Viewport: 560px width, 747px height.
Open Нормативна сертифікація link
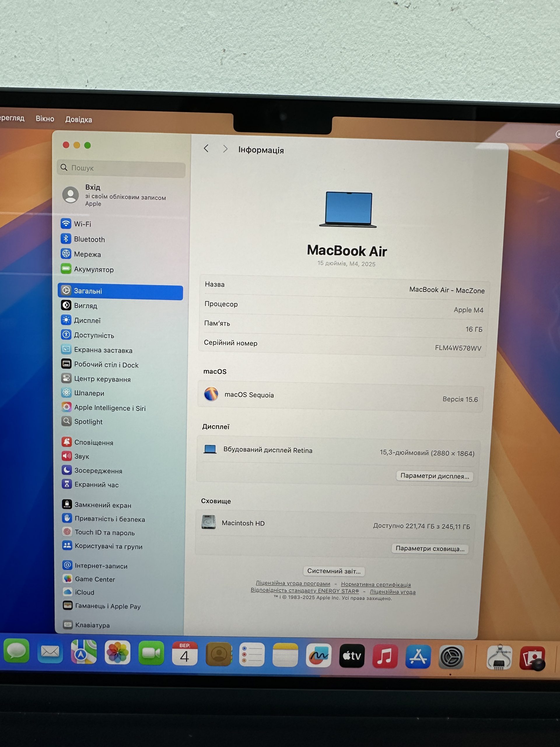(x=376, y=584)
